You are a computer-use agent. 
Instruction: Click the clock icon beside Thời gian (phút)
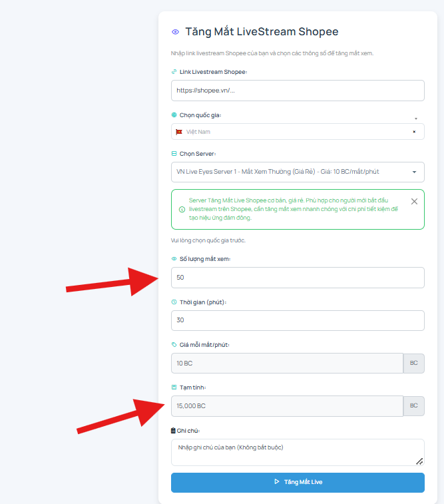coord(174,302)
